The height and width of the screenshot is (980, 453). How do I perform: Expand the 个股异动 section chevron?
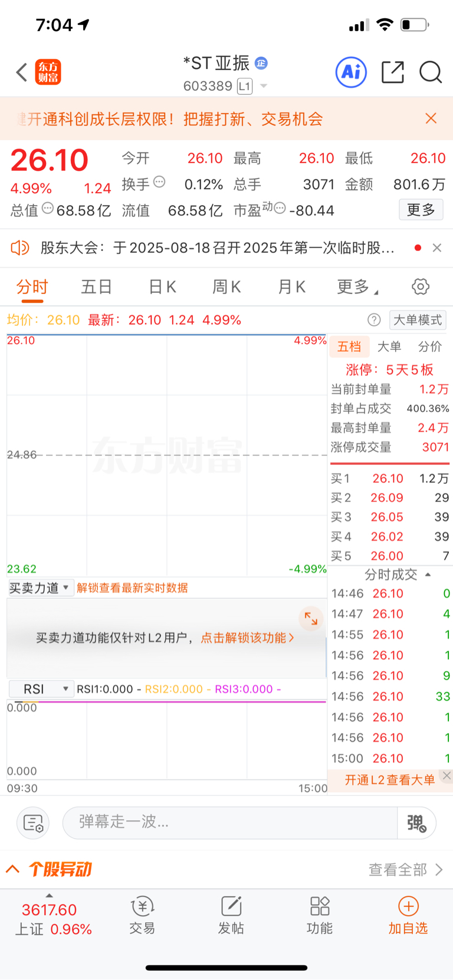[13, 869]
